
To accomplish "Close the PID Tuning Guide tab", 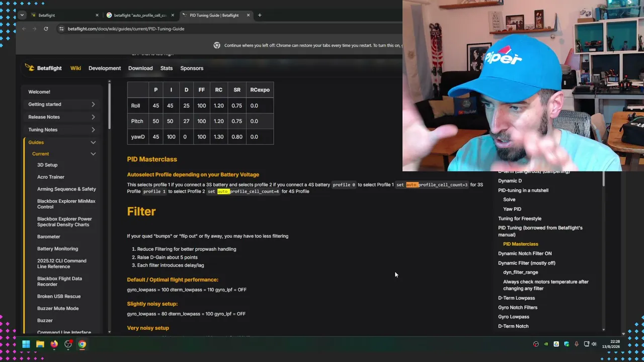I will (248, 15).
